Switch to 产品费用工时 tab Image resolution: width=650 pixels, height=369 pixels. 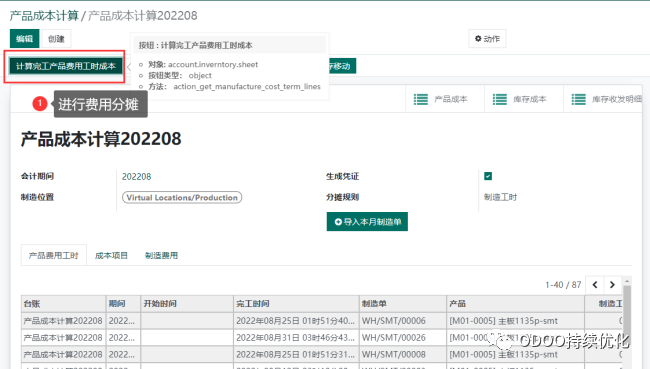pyautogui.click(x=53, y=255)
